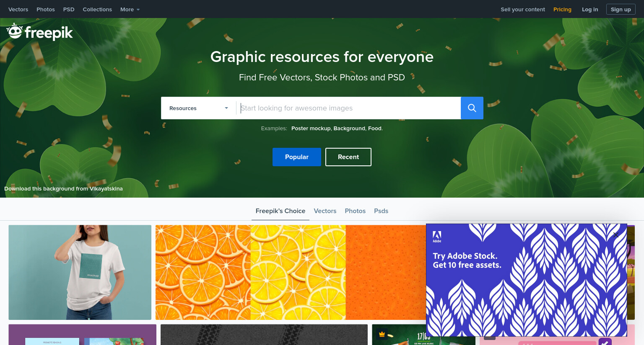
Task: Click the premium crown icon on thumbnail
Action: pos(382,334)
